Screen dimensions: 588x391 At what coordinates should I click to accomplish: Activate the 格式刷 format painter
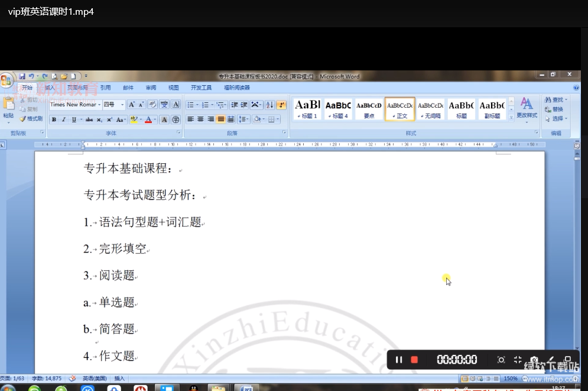coord(31,118)
